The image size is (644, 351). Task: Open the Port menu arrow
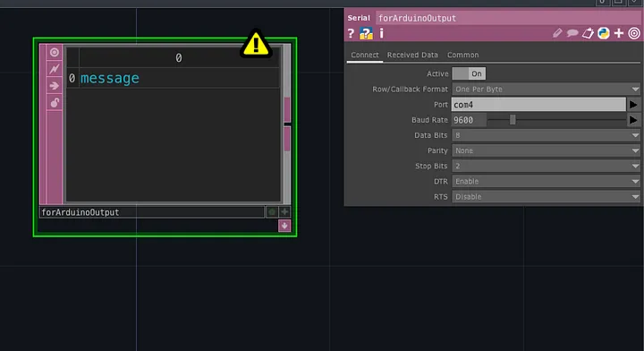click(633, 105)
